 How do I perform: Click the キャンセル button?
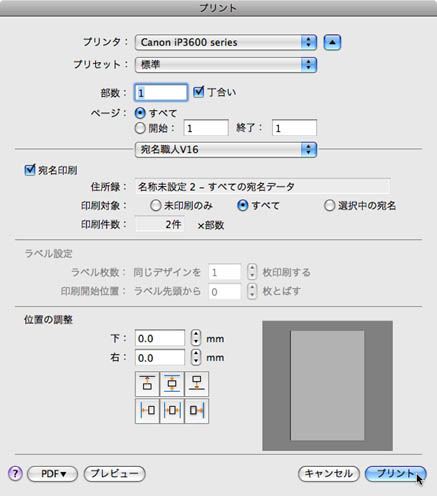329,474
